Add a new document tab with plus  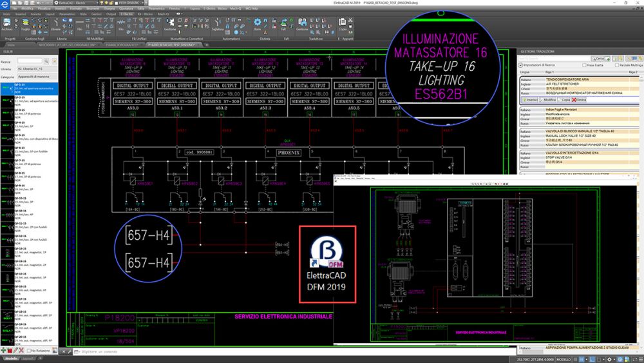(207, 44)
